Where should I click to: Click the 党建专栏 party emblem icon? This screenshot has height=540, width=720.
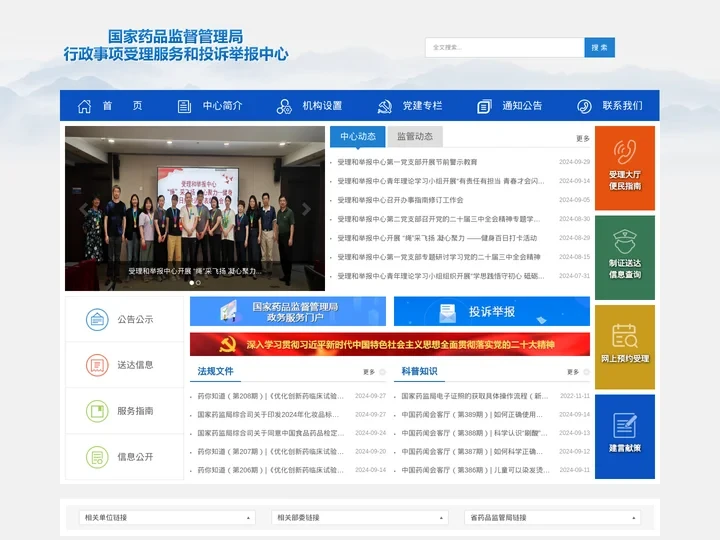click(x=384, y=107)
